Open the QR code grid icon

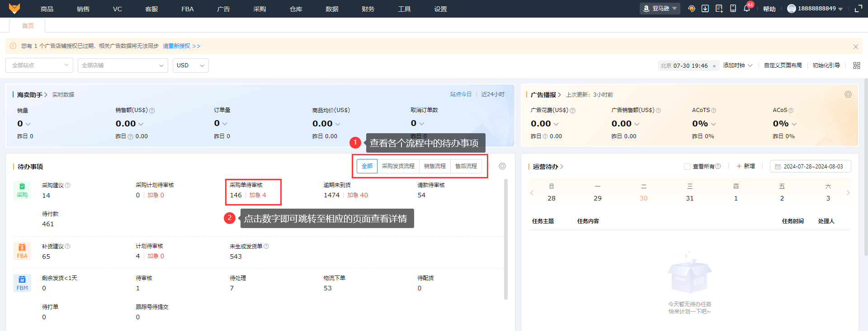click(856, 65)
